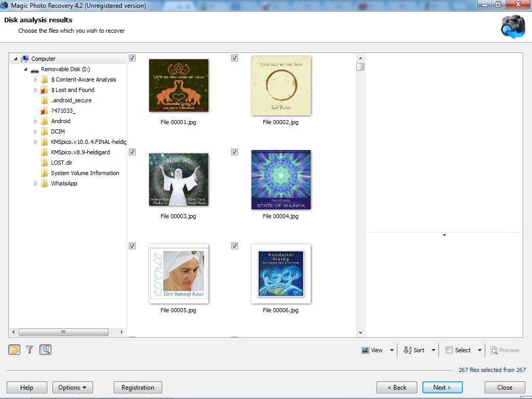Click the application icon in the title bar
The height and width of the screenshot is (399, 532).
(x=4, y=5)
